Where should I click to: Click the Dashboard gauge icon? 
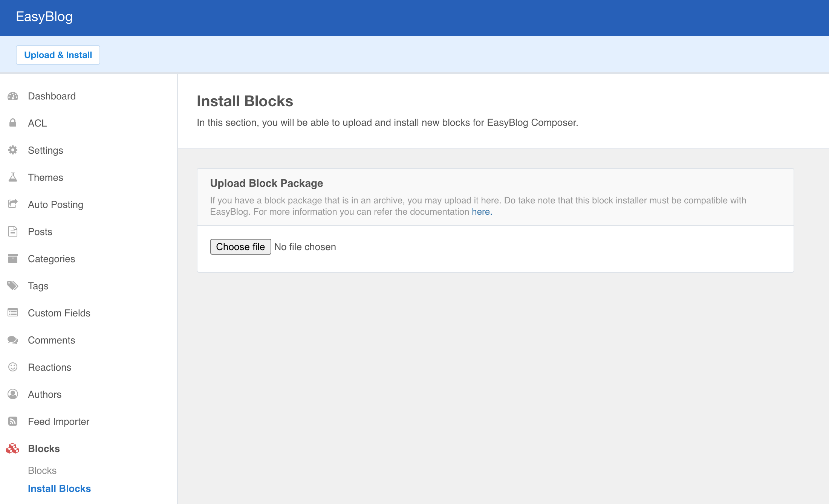coord(13,96)
